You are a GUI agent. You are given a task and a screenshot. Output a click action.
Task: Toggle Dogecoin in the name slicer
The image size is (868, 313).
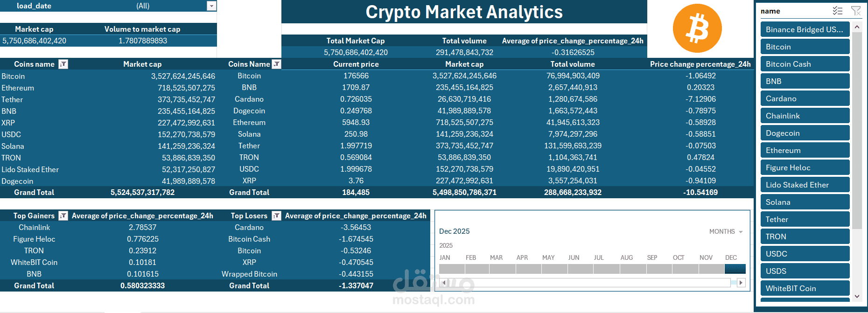805,132
